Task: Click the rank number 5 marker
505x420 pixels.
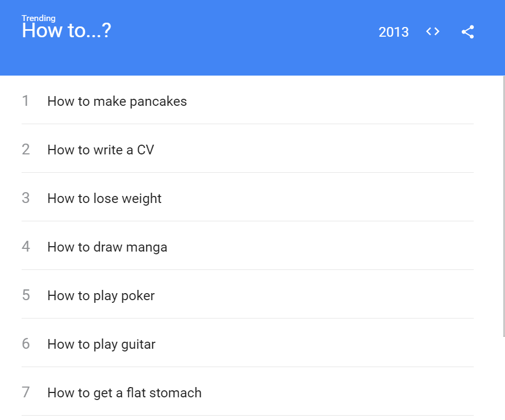Action: (25, 295)
